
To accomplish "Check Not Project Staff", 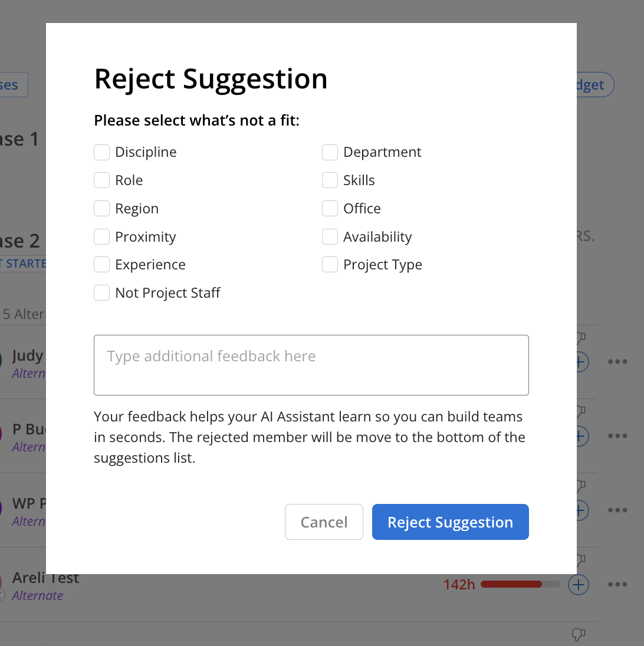I will (x=101, y=293).
